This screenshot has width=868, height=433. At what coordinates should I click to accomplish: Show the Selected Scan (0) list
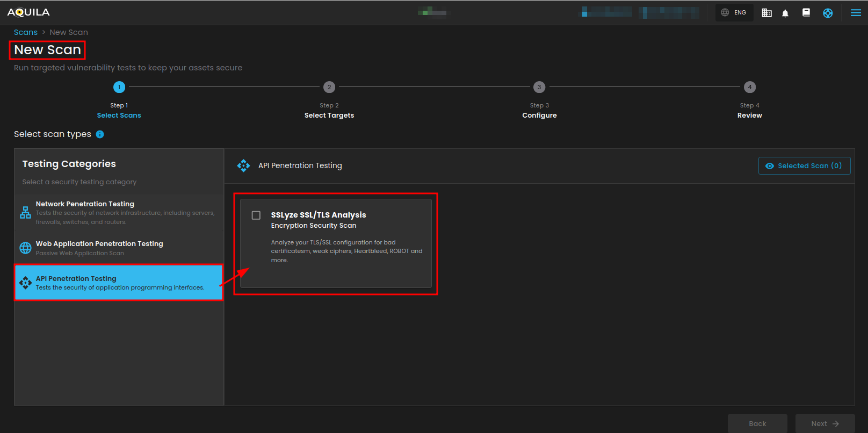coord(804,166)
